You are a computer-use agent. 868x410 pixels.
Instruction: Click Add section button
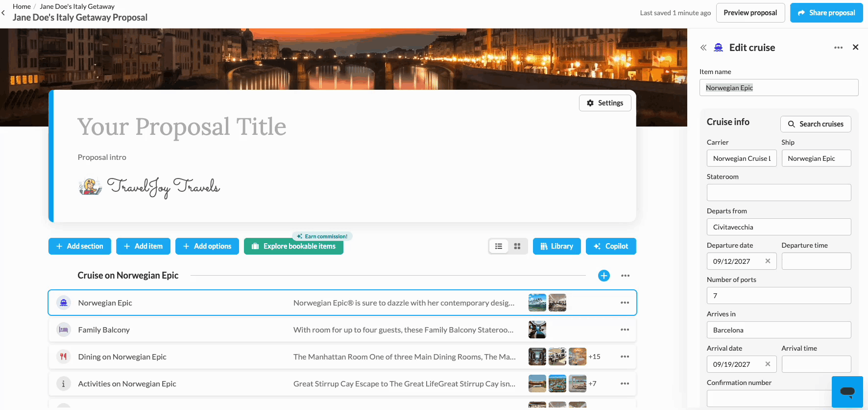pos(80,246)
